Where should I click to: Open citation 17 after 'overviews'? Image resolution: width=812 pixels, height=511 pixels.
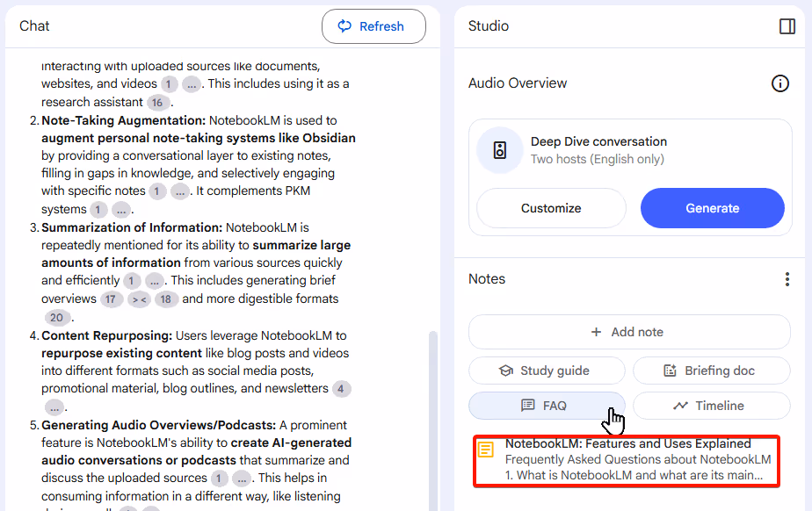coord(112,299)
